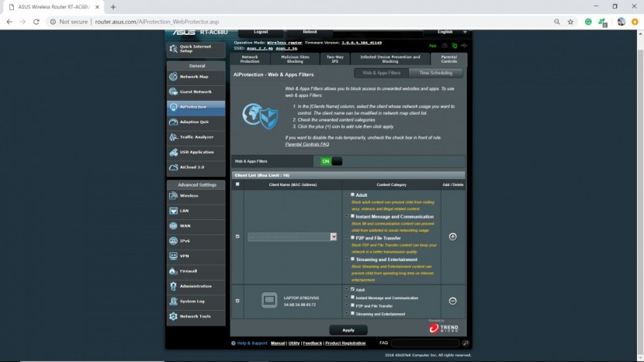Open Administration sidebar icon
The height and width of the screenshot is (362, 644).
[173, 286]
